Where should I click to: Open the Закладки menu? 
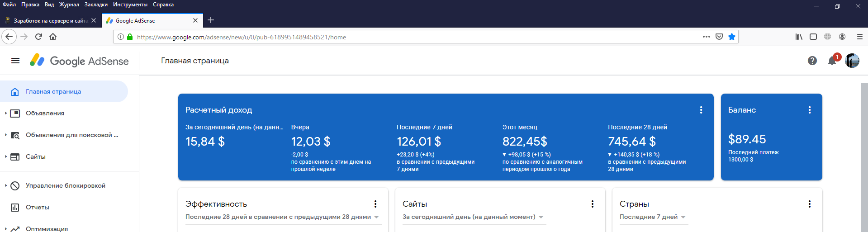(96, 5)
